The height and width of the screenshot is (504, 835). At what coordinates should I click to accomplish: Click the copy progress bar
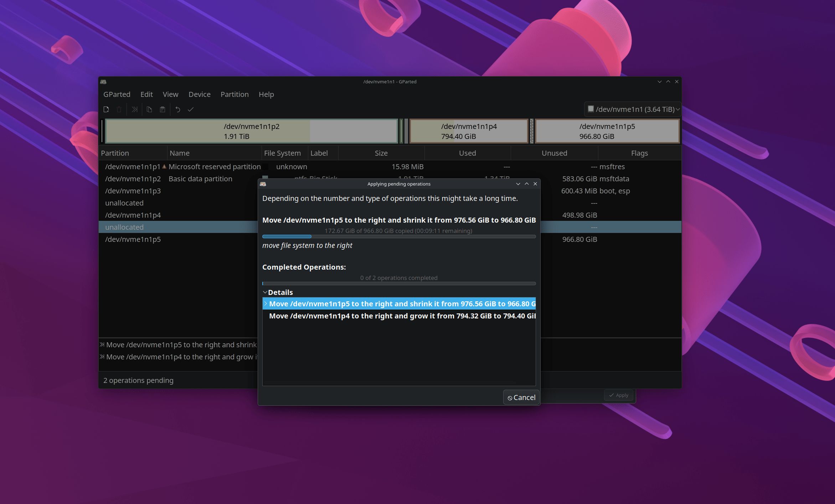coord(398,236)
